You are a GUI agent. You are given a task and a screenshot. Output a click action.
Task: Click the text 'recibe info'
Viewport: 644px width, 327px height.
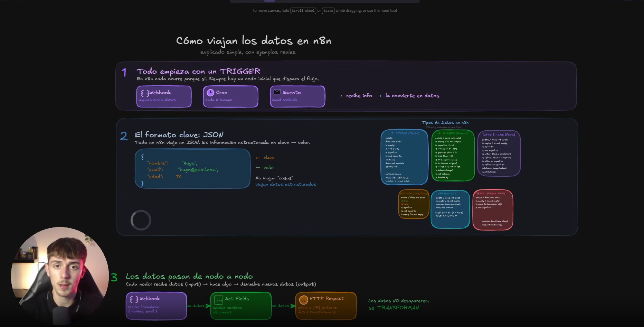[x=359, y=96]
